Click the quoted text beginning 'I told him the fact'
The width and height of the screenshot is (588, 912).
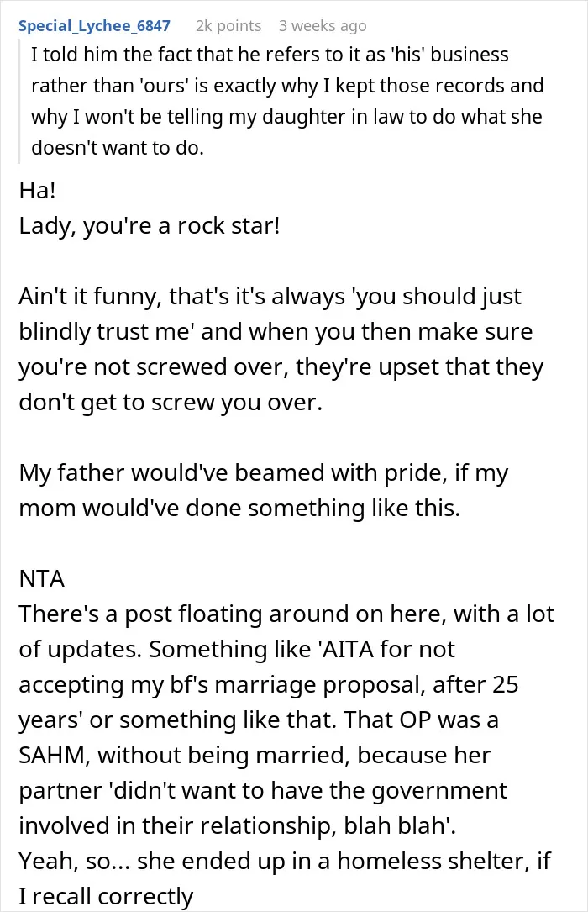coord(287,101)
